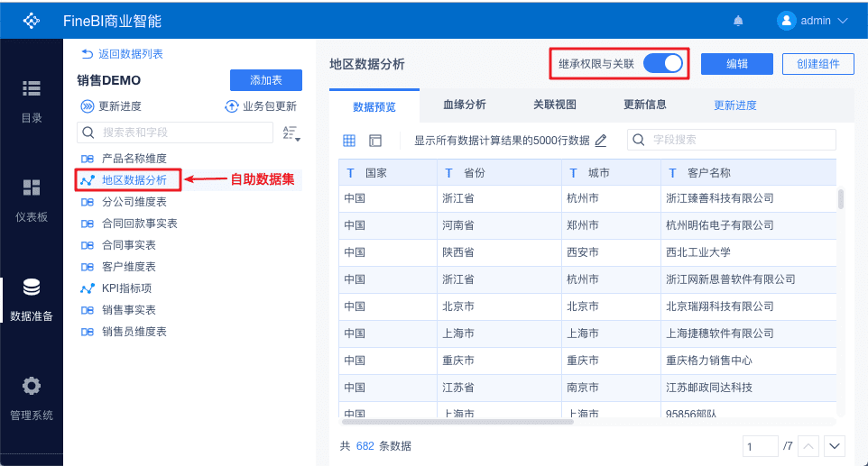Toggle the 继承权限与关联 switch

663,64
